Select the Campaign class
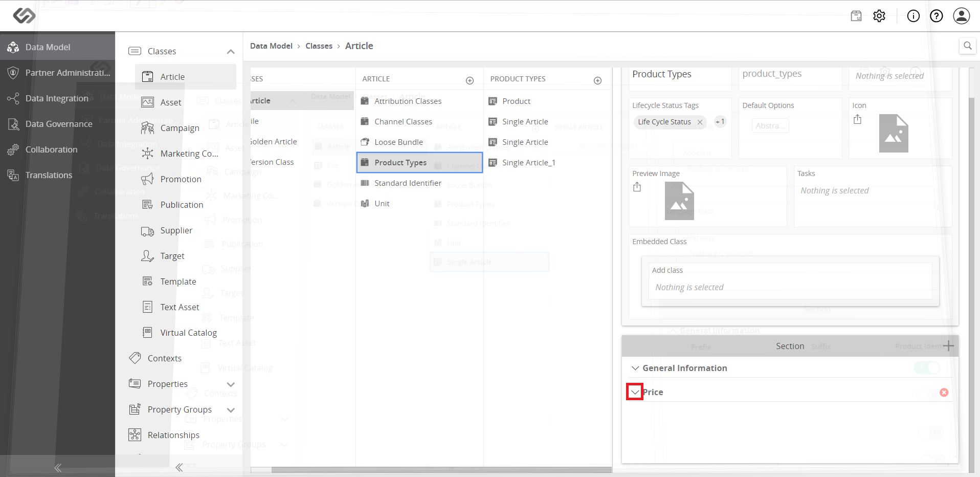 186,128
